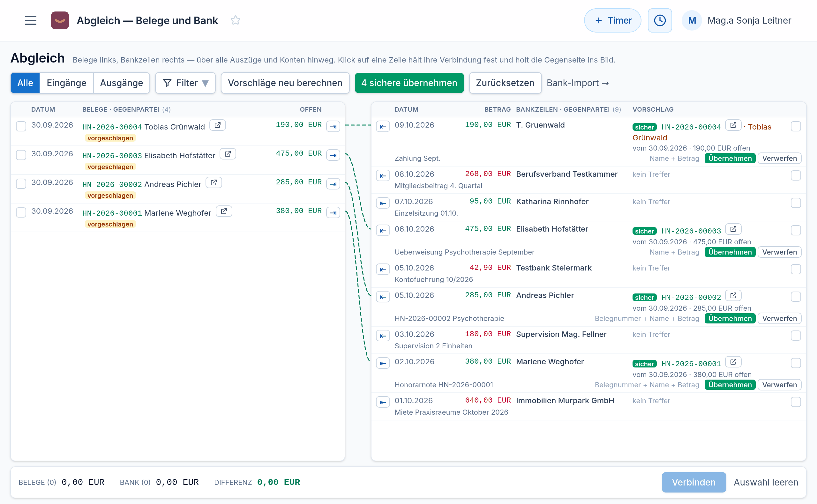Start a new Timer
This screenshot has height=504, width=817.
click(x=612, y=20)
